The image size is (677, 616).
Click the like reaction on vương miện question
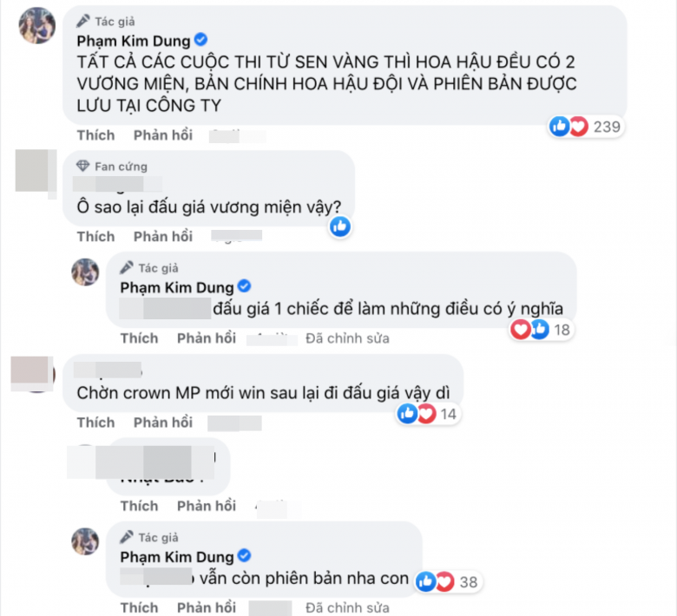(340, 226)
